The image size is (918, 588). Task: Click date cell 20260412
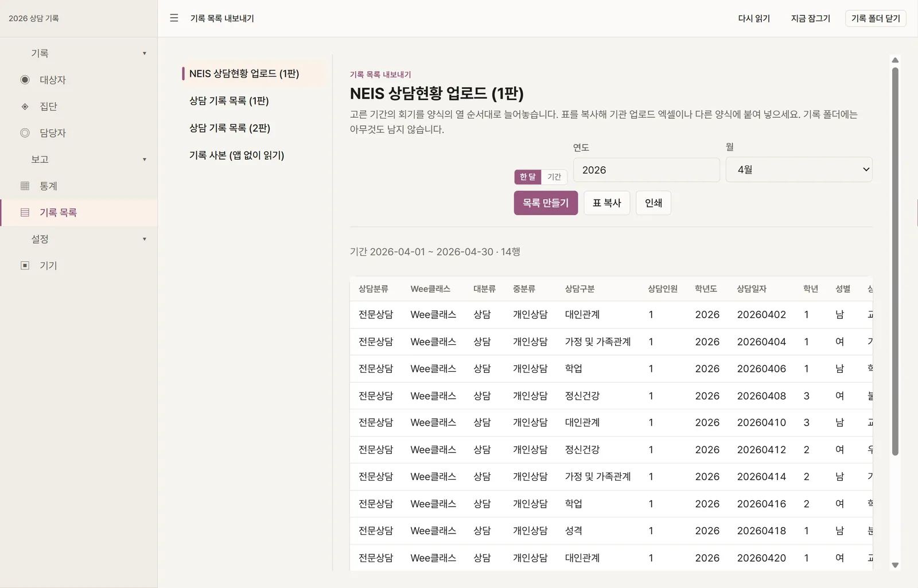pos(761,450)
